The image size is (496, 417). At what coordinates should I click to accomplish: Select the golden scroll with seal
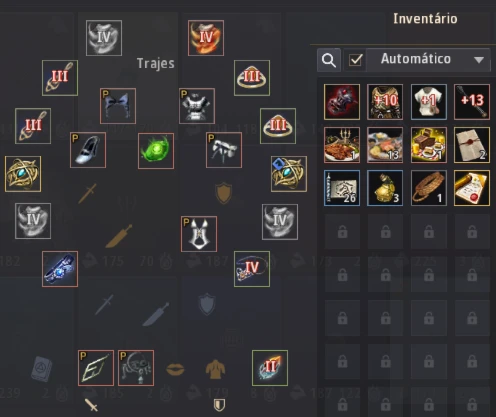(472, 188)
